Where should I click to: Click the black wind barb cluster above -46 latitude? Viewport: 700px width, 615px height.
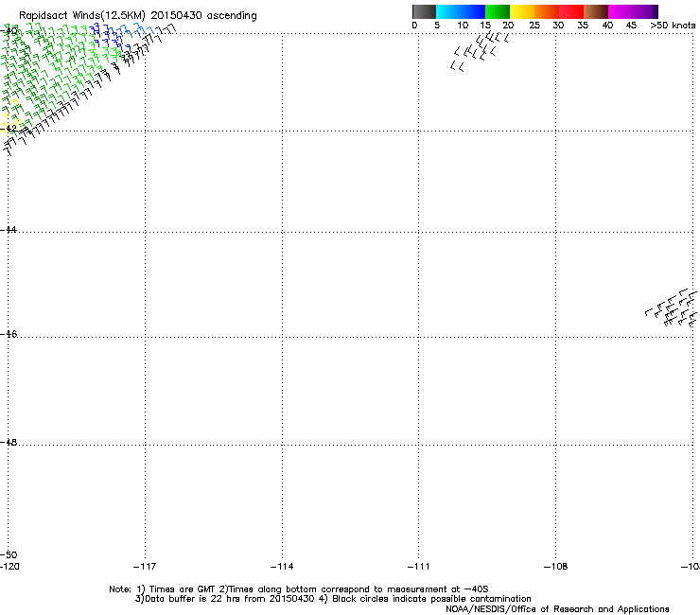pos(672,308)
